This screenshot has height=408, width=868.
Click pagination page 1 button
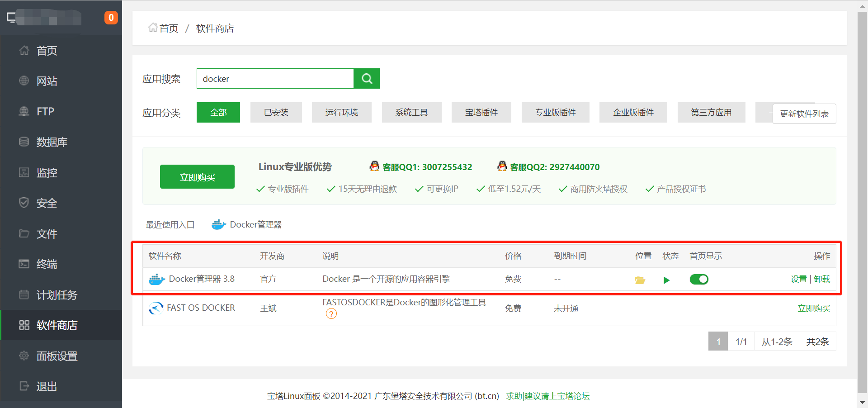click(x=718, y=342)
